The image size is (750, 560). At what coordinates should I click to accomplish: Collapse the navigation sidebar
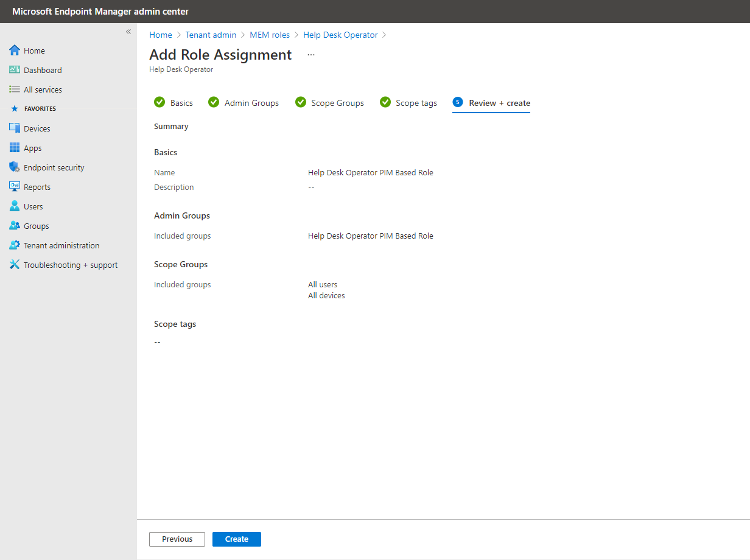128,31
